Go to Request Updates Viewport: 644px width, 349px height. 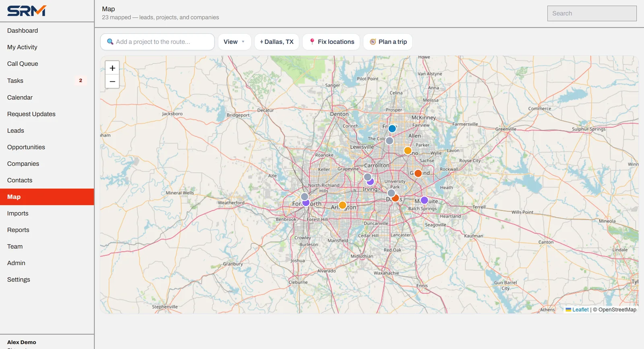tap(47, 114)
